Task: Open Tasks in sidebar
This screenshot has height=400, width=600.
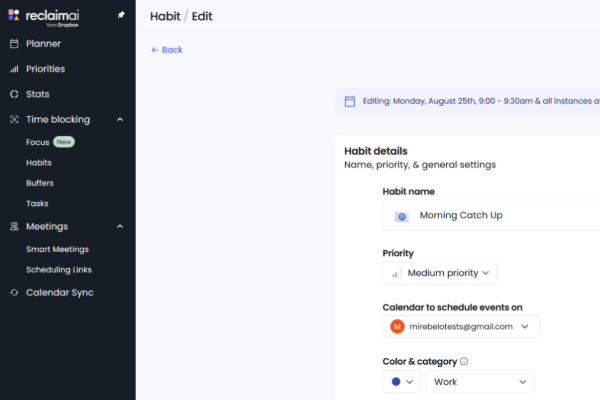Action: click(37, 203)
